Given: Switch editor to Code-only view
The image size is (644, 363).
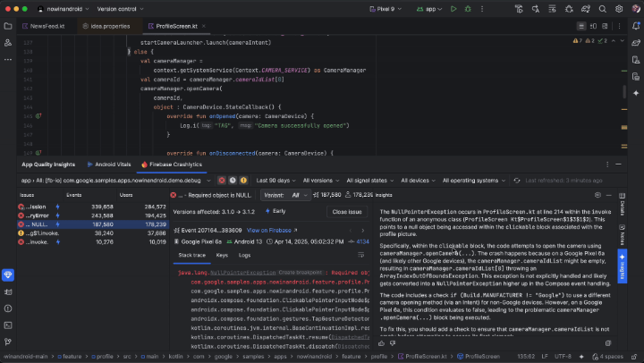Looking at the screenshot, I should (x=581, y=26).
